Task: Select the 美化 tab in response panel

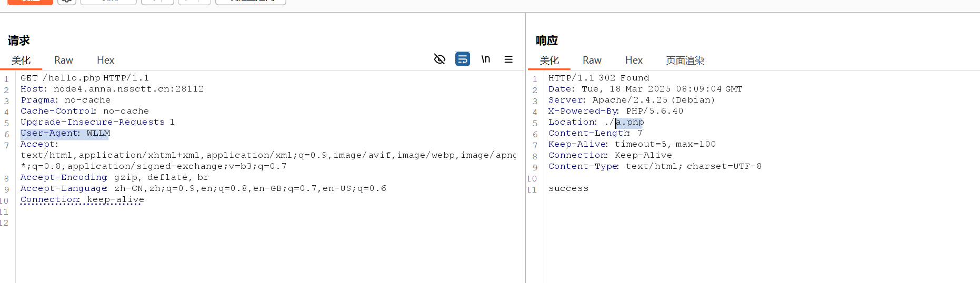Action: click(x=549, y=60)
